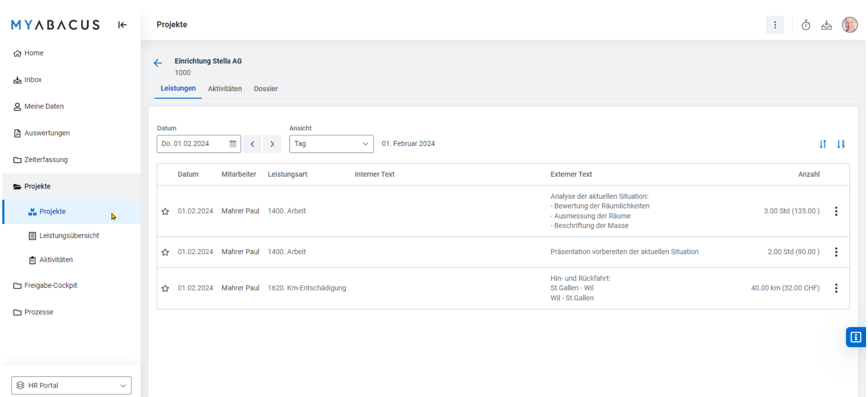Toggle star on Km-Entschädigung row
The width and height of the screenshot is (868, 397).
tap(165, 289)
